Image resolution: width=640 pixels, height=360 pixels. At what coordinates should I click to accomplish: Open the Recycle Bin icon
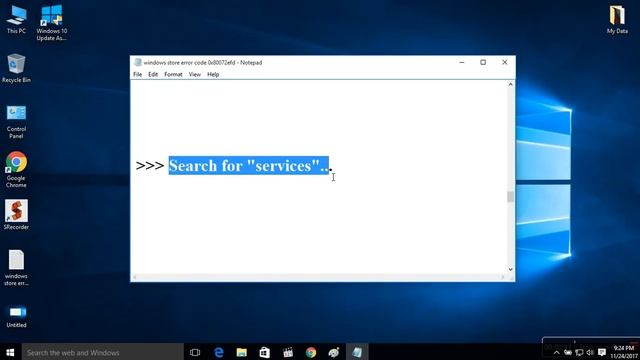(x=16, y=68)
